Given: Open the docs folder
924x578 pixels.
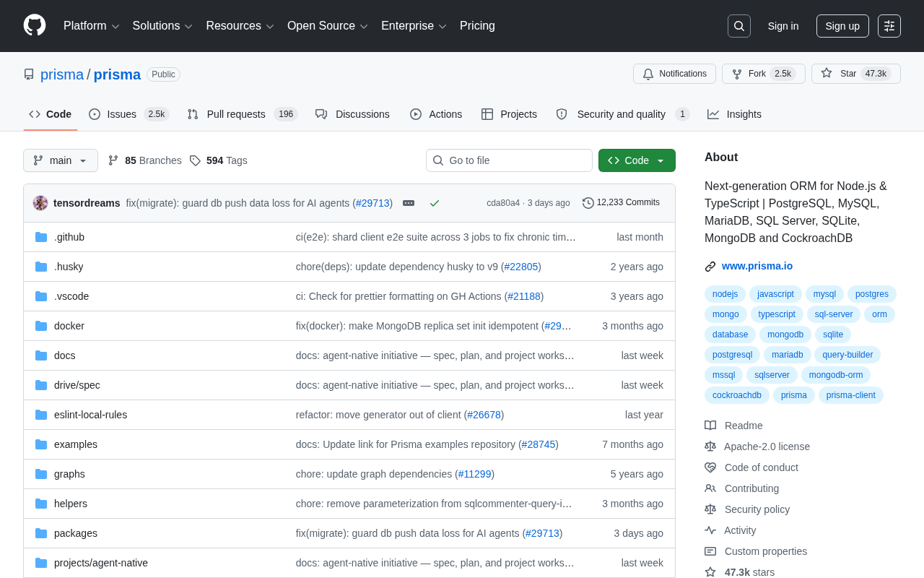Looking at the screenshot, I should 65,355.
